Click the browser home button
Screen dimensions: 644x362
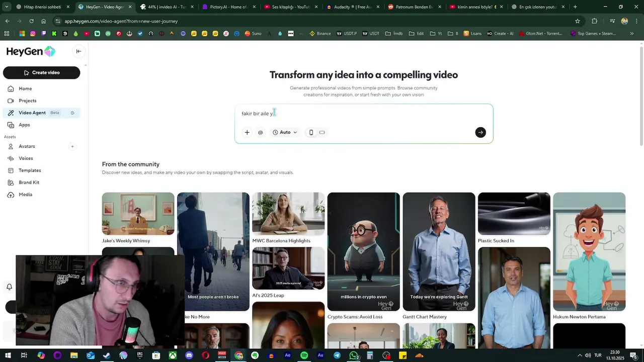(x=43, y=21)
